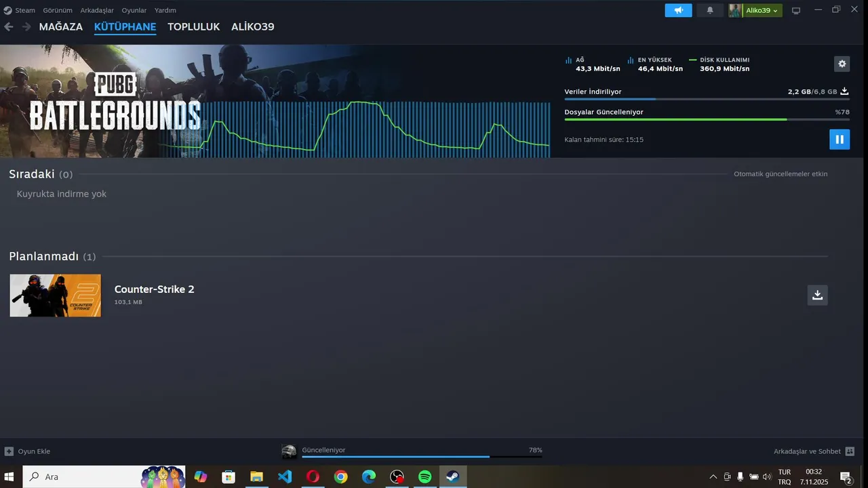Viewport: 868px width, 488px height.
Task: Click the 103,1 MB size label
Action: click(128, 302)
